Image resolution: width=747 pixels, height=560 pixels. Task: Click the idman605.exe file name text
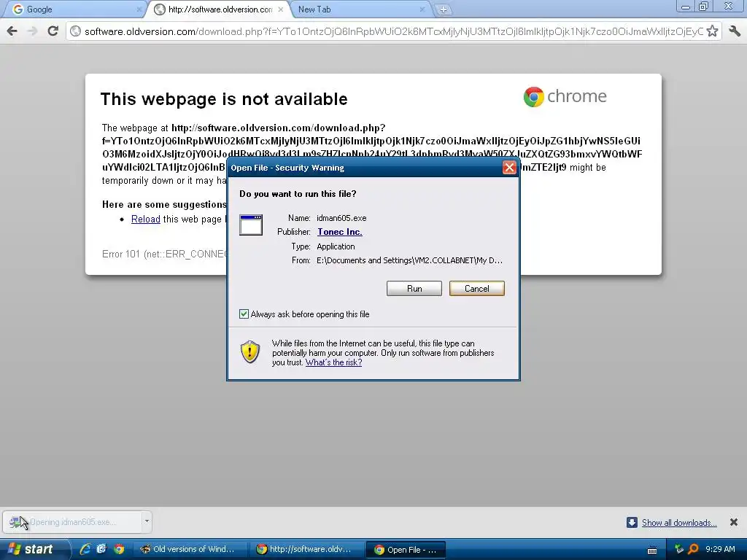click(341, 218)
